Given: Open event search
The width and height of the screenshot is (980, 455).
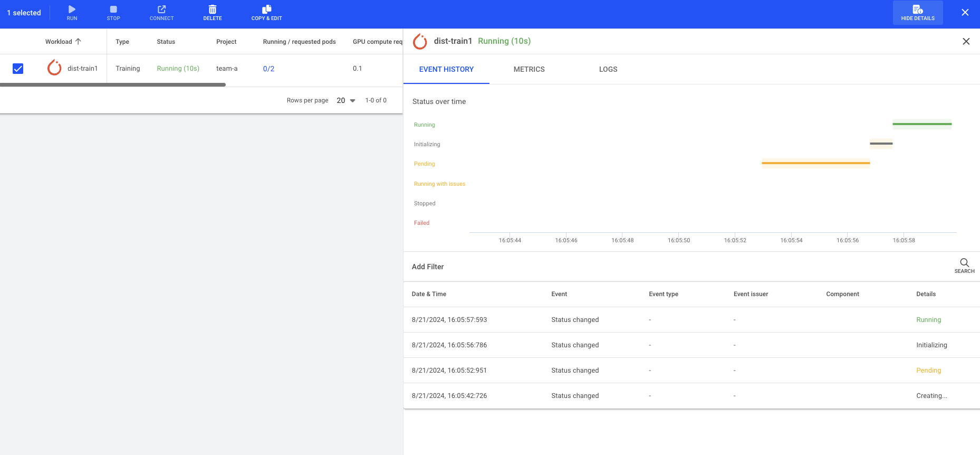Looking at the screenshot, I should [964, 266].
